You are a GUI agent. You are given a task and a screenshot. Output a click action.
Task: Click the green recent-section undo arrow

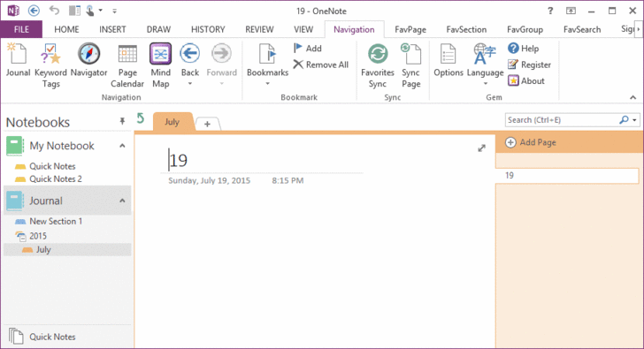[141, 118]
